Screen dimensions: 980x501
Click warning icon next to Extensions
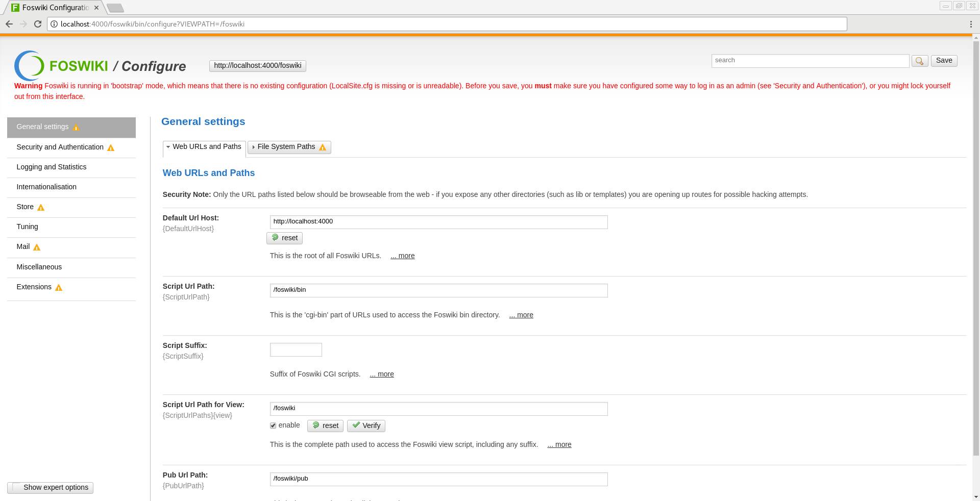pos(59,288)
